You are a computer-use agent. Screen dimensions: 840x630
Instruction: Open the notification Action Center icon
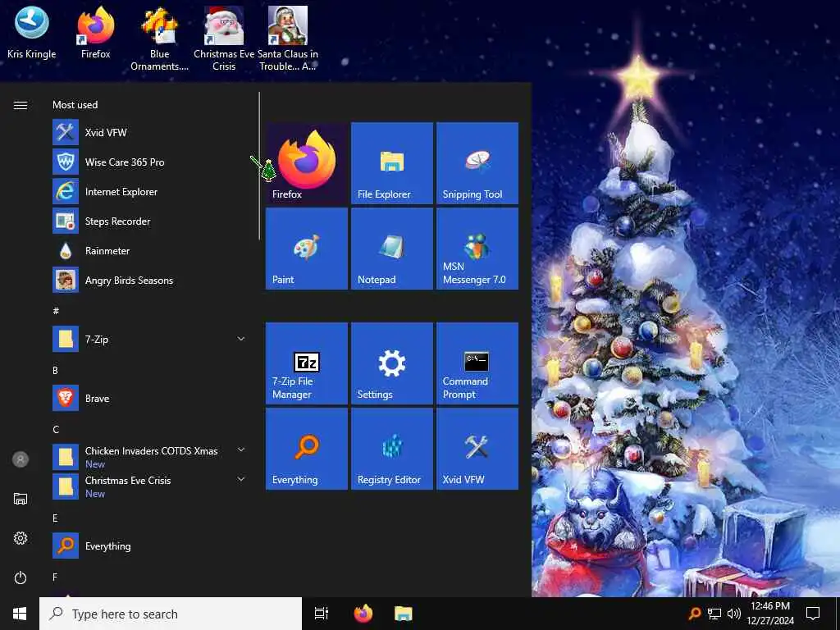tap(813, 614)
